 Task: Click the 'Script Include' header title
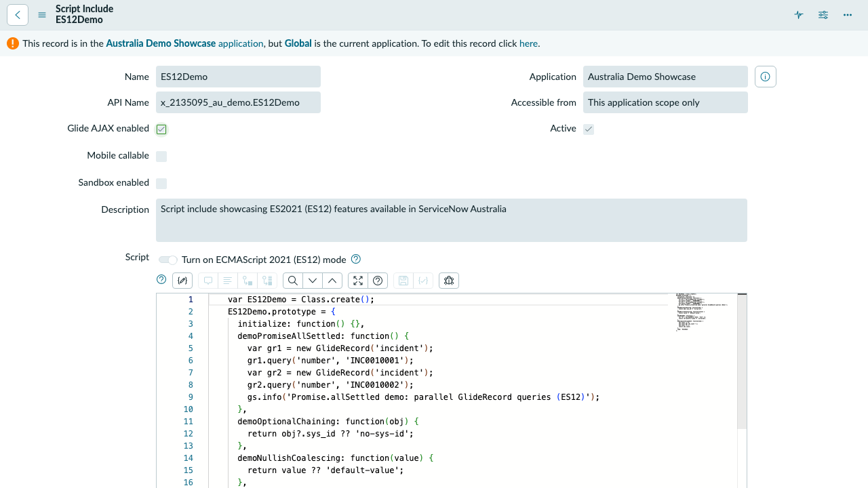pyautogui.click(x=85, y=9)
